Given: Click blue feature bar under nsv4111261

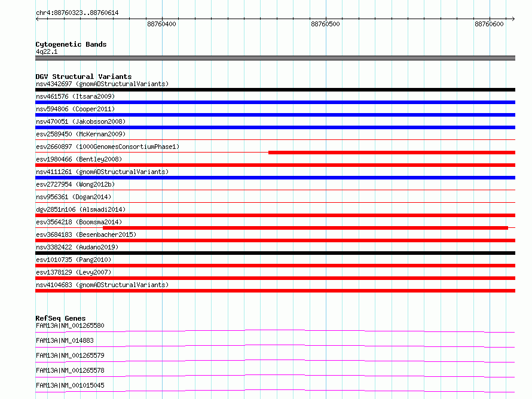Looking at the screenshot, I should [275, 178].
